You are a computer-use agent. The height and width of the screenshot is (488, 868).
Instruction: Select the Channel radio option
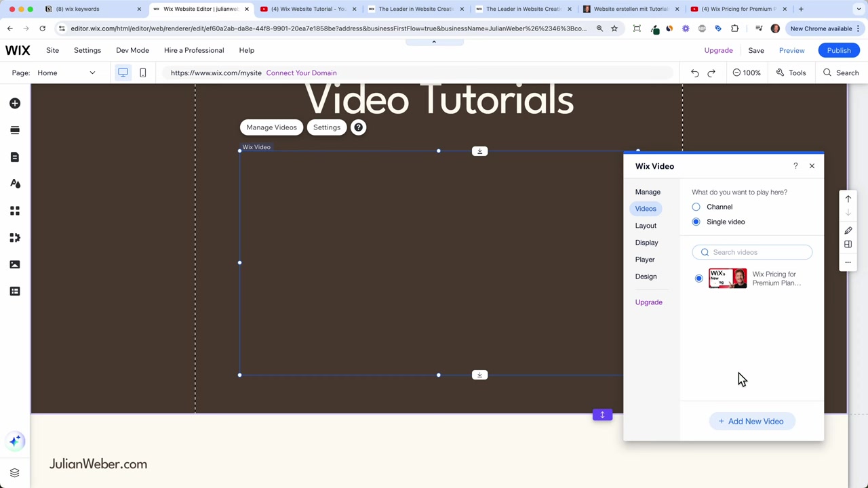[x=696, y=207]
